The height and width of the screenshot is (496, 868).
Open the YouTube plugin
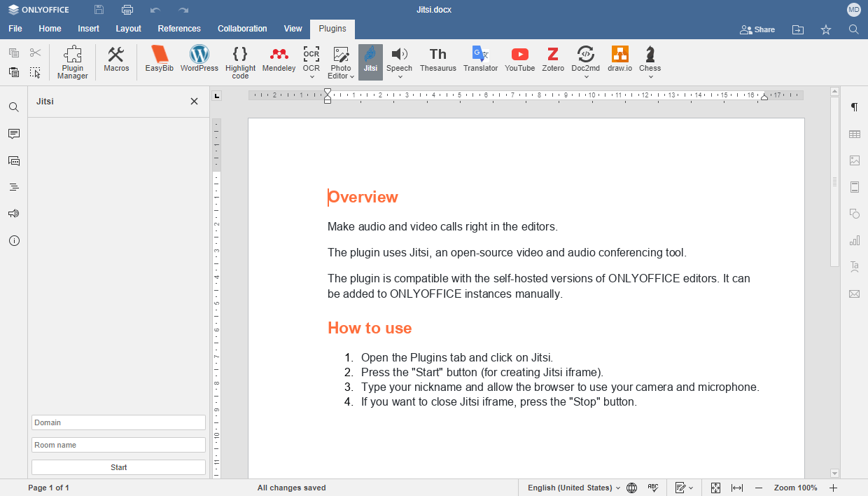coord(519,60)
